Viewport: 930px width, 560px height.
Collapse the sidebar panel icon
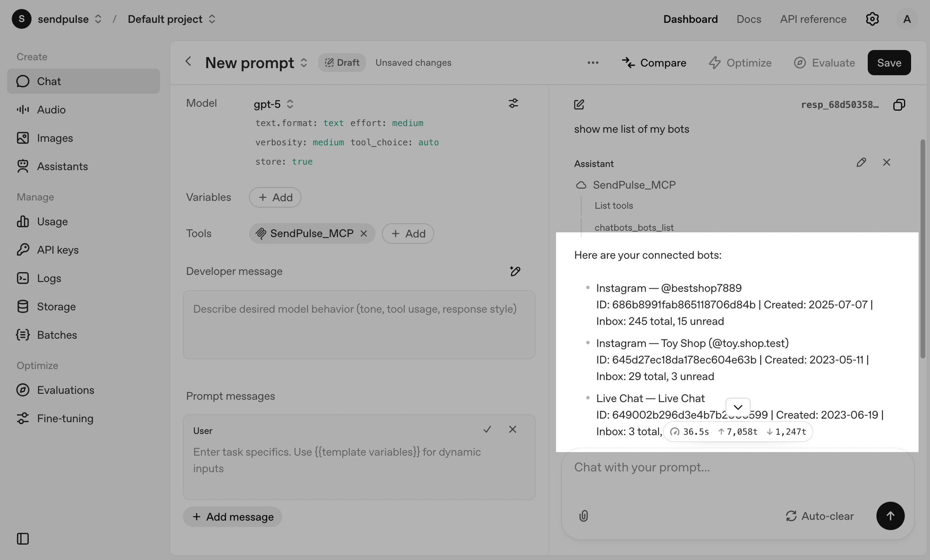click(x=23, y=539)
